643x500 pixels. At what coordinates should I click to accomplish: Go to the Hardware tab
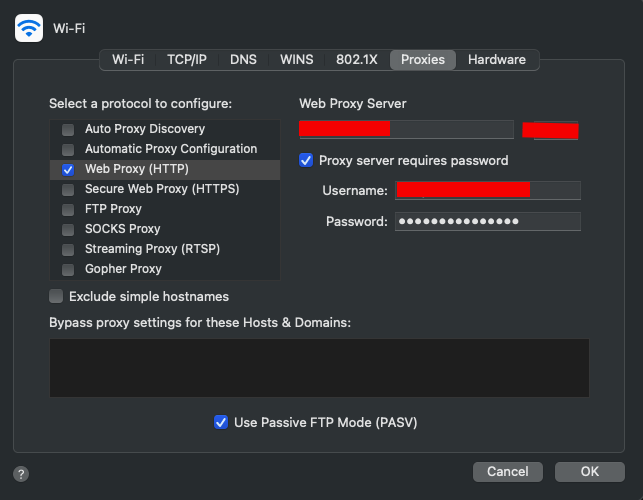click(496, 60)
